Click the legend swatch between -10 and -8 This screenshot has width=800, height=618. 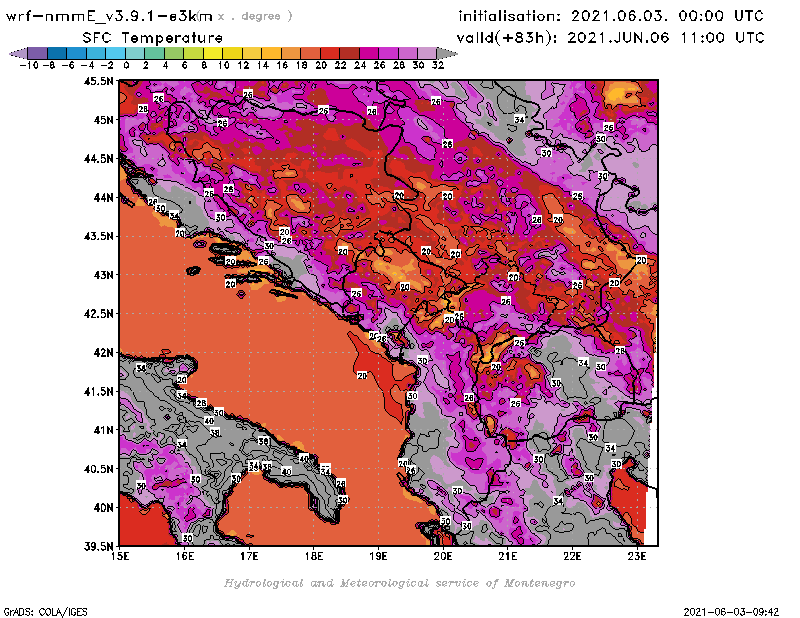click(38, 53)
